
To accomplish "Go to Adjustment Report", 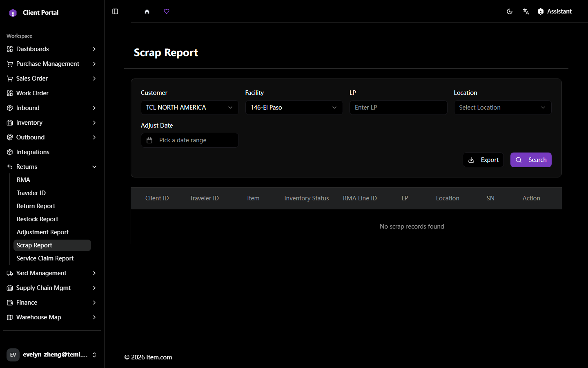I will (x=52, y=232).
